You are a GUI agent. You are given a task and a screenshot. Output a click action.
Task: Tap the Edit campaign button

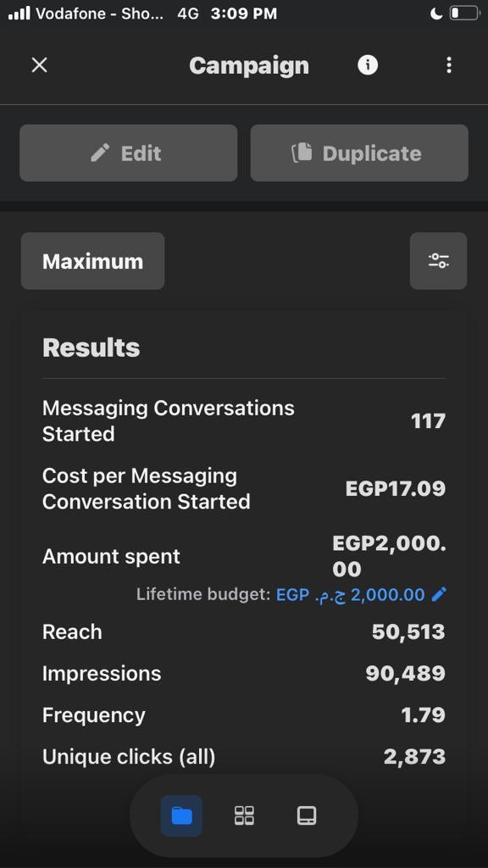pyautogui.click(x=129, y=153)
